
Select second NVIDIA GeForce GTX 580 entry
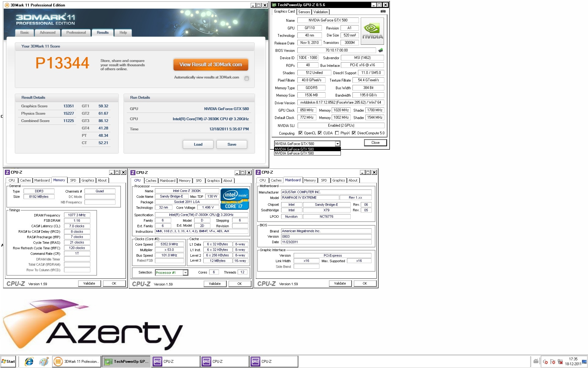(x=307, y=153)
